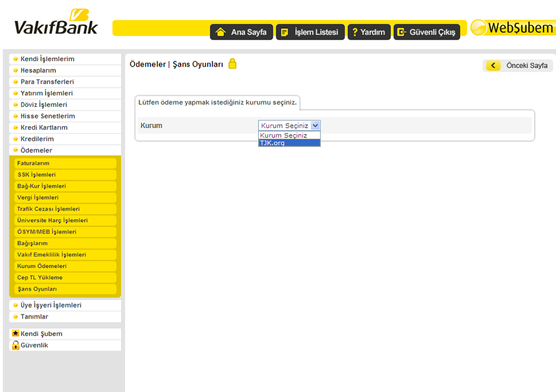The width and height of the screenshot is (556, 392).
Task: Expand Yatırım İşlemleri menu
Action: coord(65,93)
